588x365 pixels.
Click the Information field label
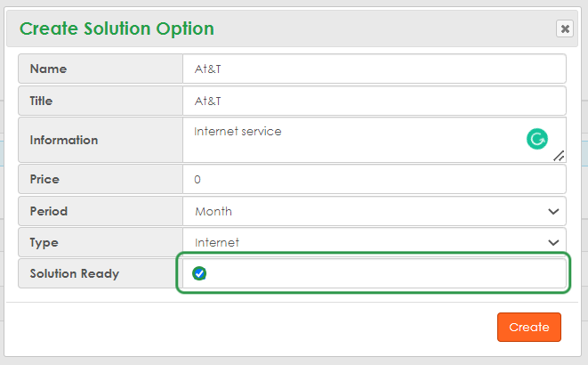(64, 140)
